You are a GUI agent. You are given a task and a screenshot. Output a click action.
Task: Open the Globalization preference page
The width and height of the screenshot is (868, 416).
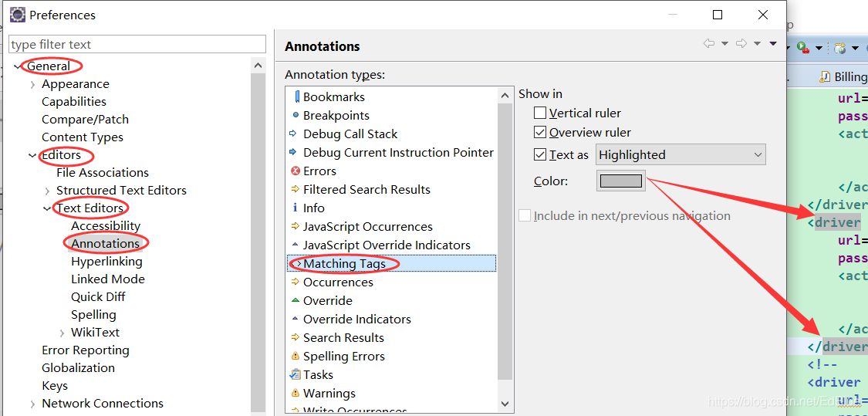click(x=78, y=368)
